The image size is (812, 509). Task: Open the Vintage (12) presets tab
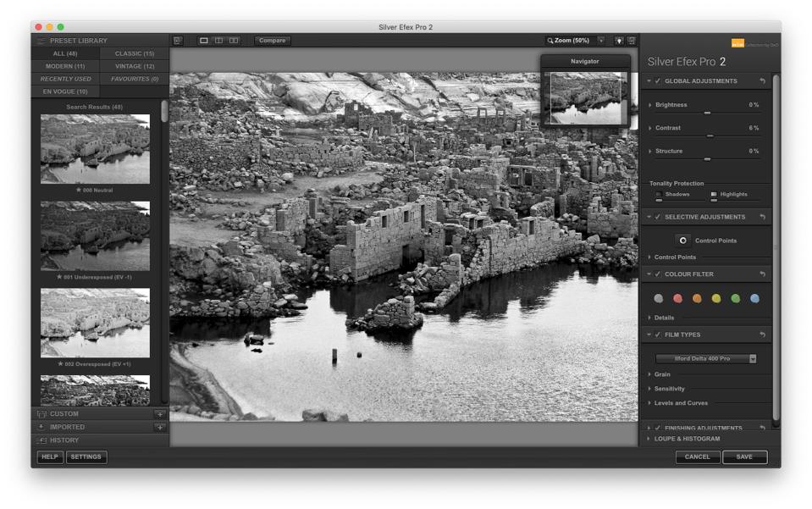(x=135, y=66)
